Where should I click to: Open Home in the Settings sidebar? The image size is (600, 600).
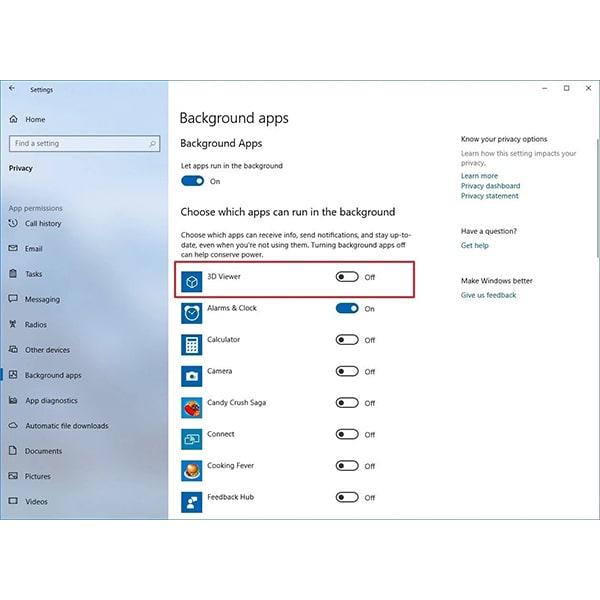coord(35,120)
